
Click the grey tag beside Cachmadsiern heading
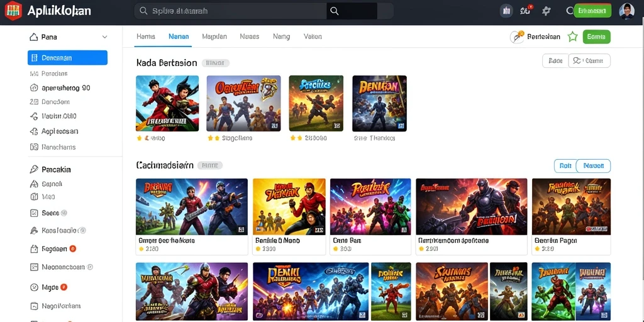pos(210,165)
